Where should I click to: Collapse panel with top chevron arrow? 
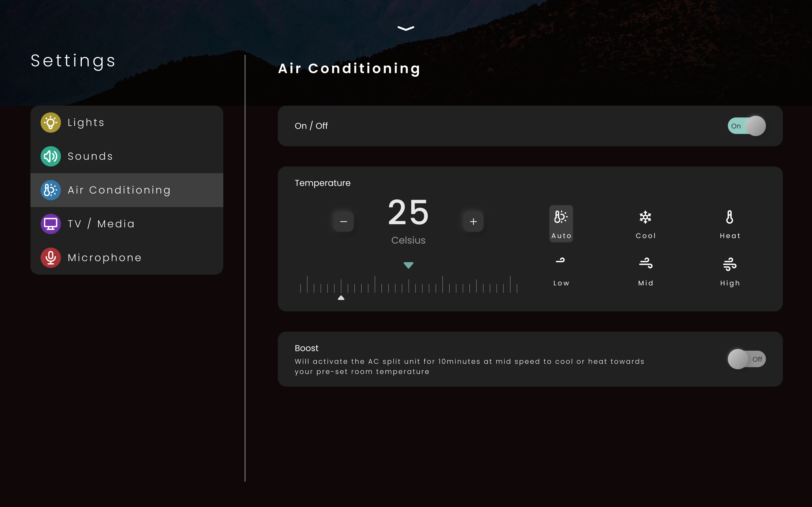[406, 28]
